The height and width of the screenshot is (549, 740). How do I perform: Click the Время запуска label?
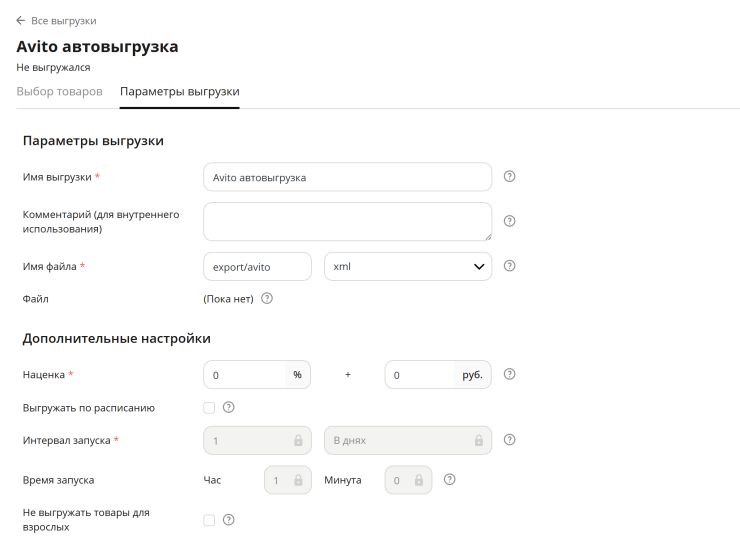(x=59, y=480)
